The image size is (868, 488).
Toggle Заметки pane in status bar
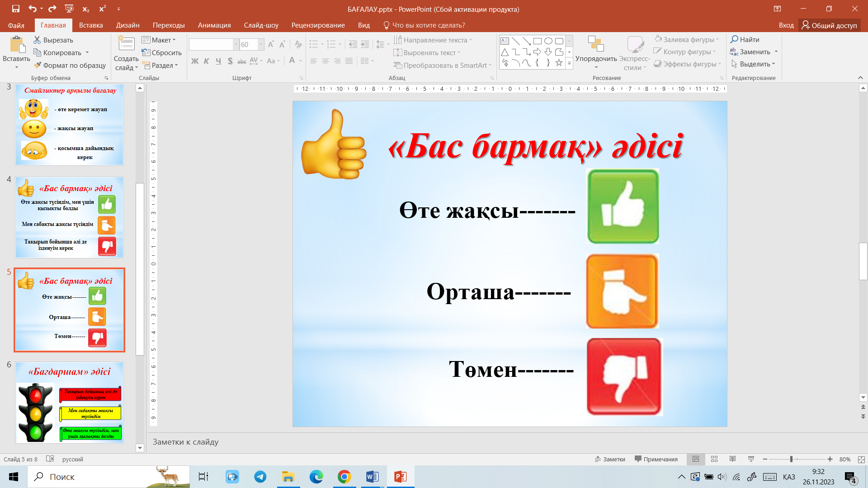click(610, 459)
